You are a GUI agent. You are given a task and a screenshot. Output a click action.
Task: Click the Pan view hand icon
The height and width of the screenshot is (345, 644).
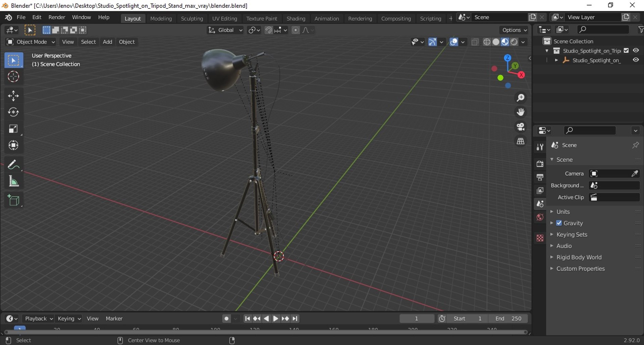click(521, 112)
